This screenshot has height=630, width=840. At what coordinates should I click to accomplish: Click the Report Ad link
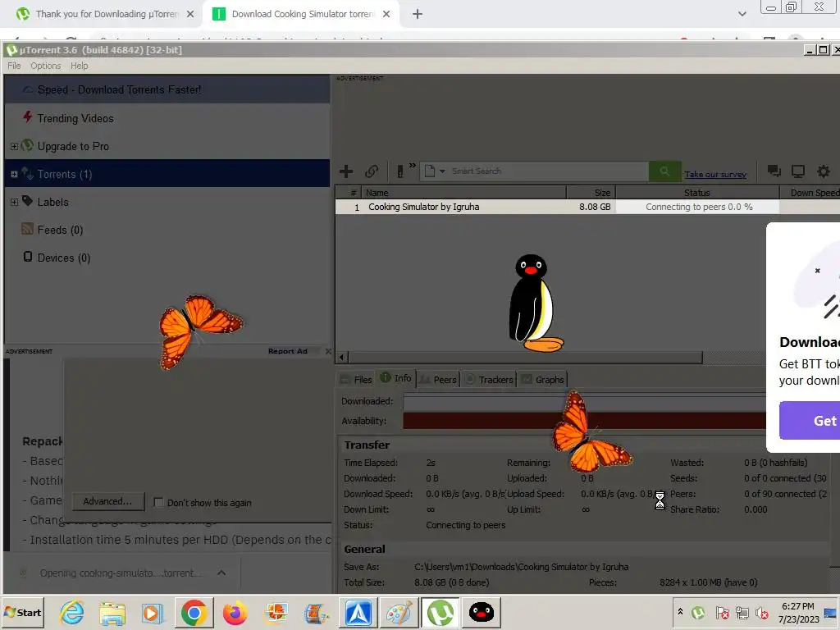(288, 351)
